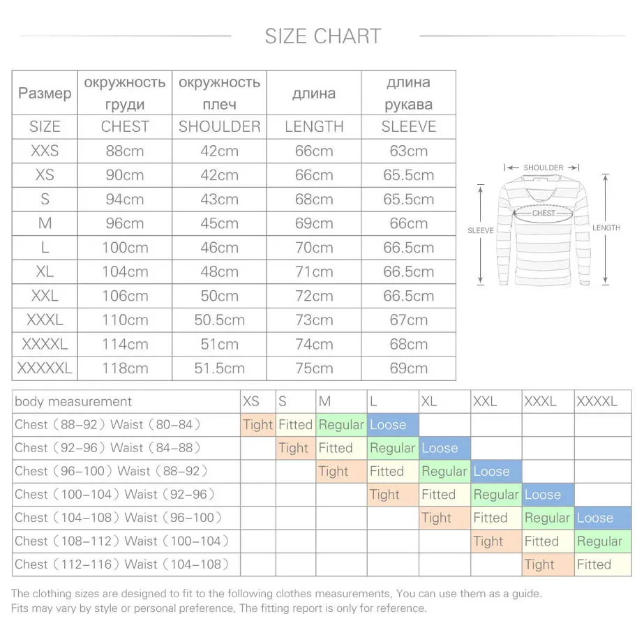Click the LENGTH arrow label

606,227
